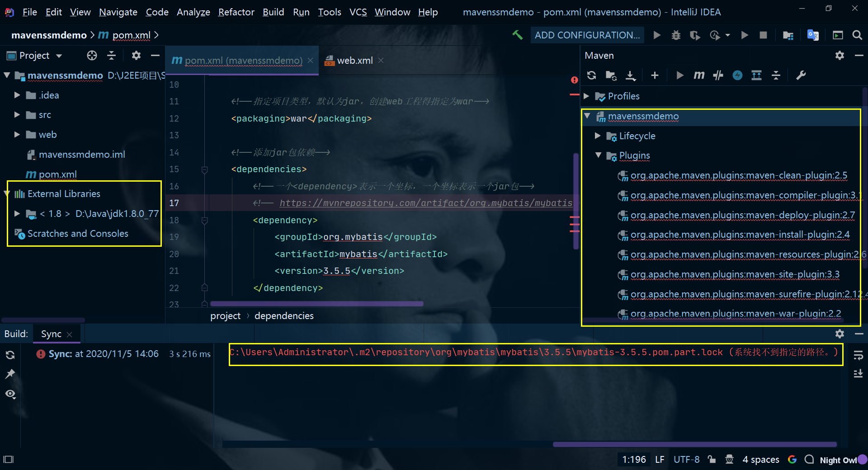Click UTF-8 encoding in status bar

(x=686, y=460)
